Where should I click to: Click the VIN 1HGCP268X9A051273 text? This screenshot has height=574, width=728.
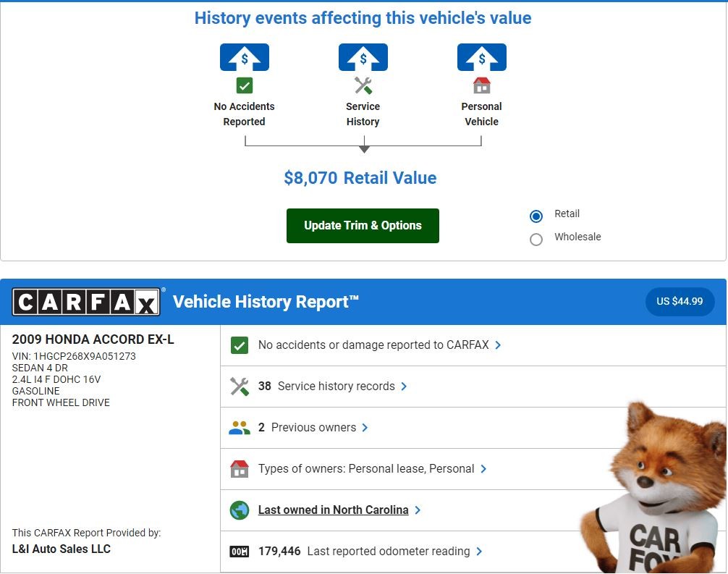(74, 356)
